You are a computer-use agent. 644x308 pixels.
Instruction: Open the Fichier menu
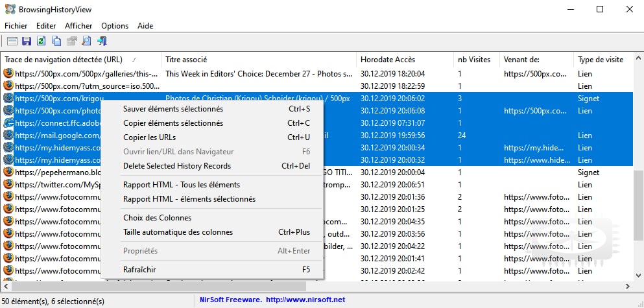pos(16,26)
